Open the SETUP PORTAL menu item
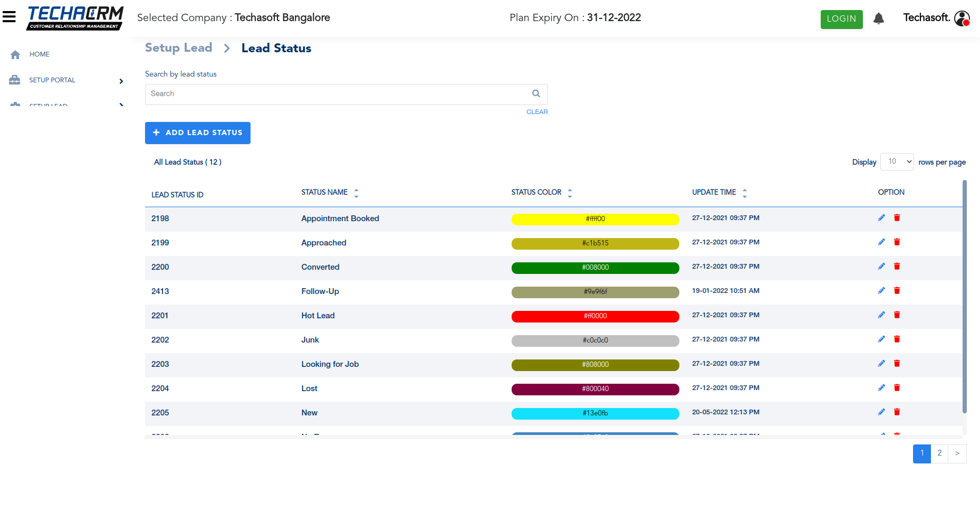 (x=52, y=80)
